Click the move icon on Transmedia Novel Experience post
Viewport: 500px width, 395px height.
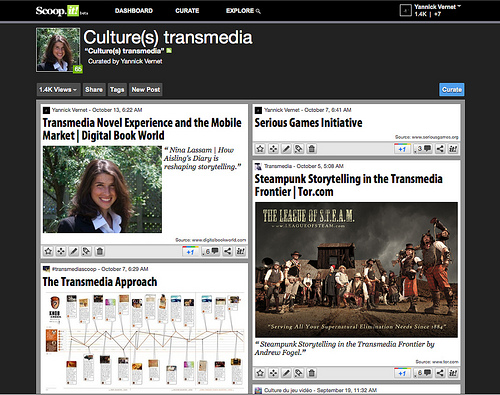pyautogui.click(x=61, y=251)
